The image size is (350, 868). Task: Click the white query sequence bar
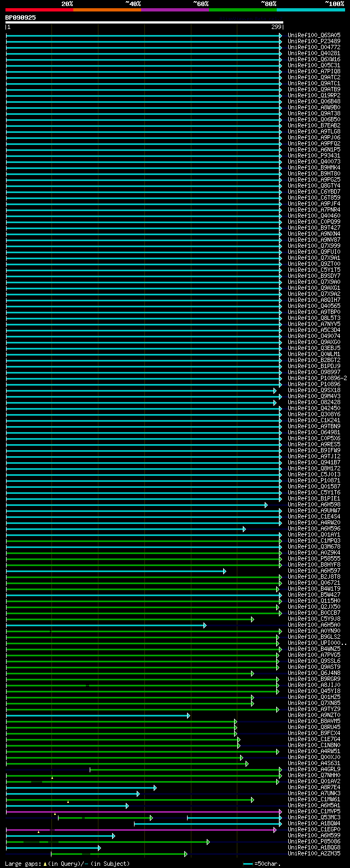point(144,22)
